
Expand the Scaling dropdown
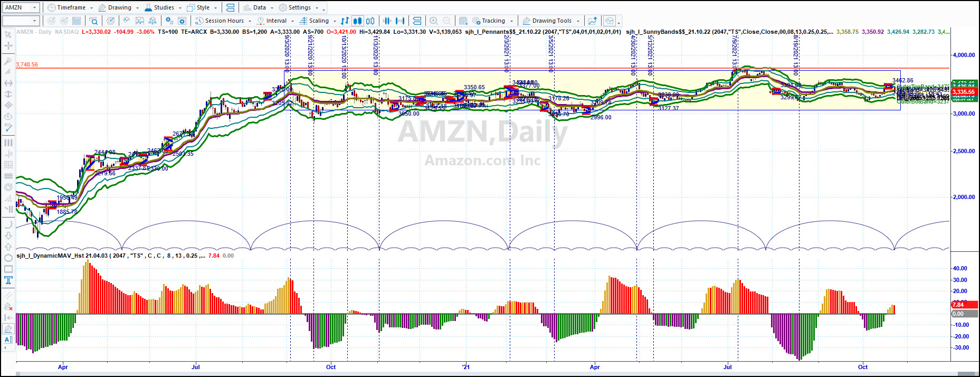coord(335,21)
